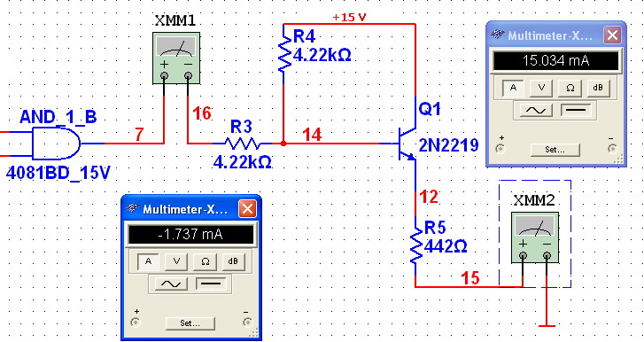Select the XMM2 multimeter instrument icon

coord(535,237)
